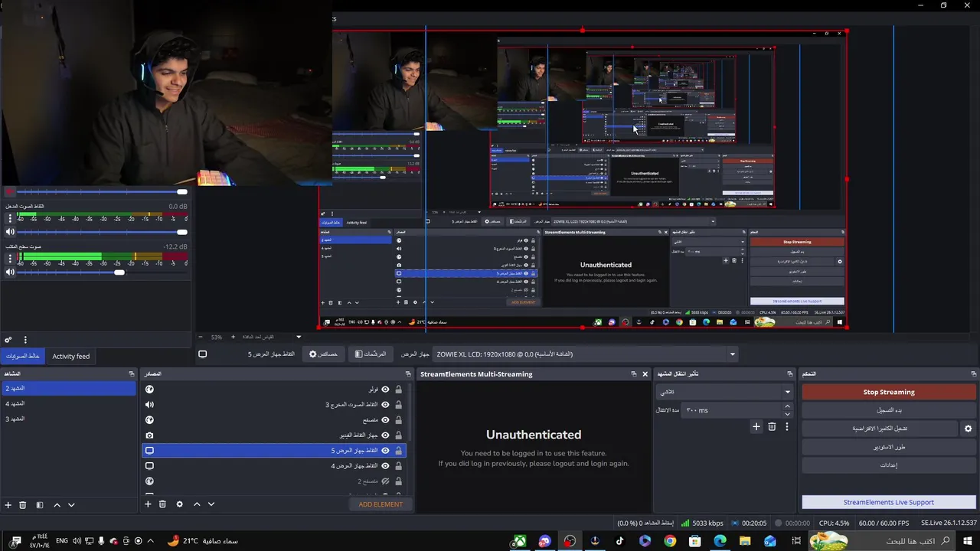980x551 pixels.
Task: Undock the Controls panel
Action: pos(973,374)
